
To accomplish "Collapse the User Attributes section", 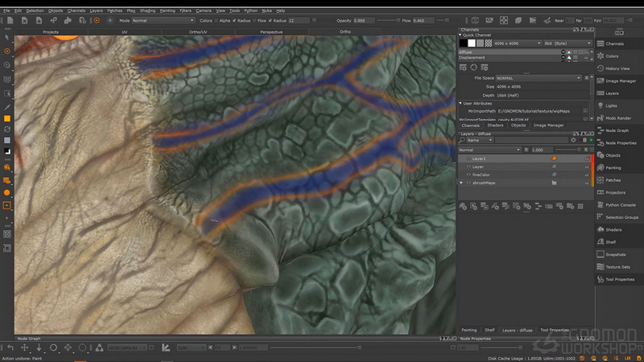I will (x=460, y=104).
